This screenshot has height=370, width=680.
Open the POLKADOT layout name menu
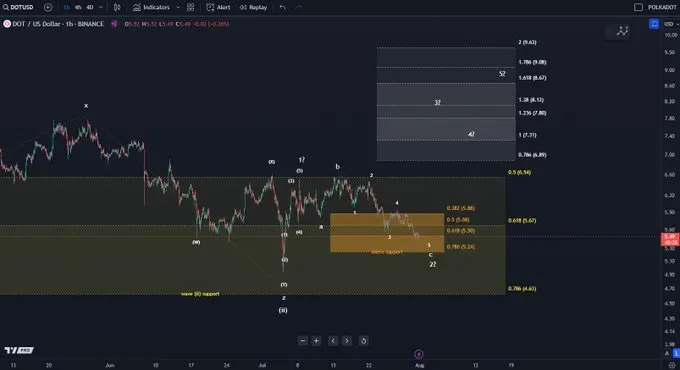(662, 7)
